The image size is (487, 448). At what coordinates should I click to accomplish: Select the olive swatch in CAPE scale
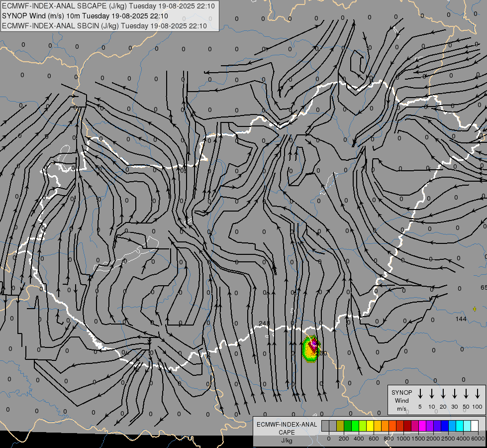pyautogui.click(x=340, y=426)
